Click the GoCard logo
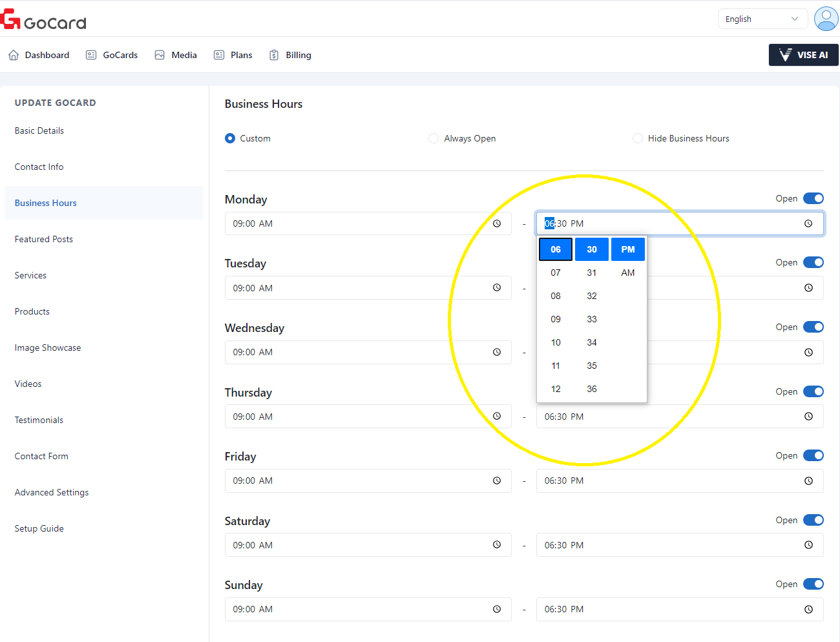 point(44,20)
